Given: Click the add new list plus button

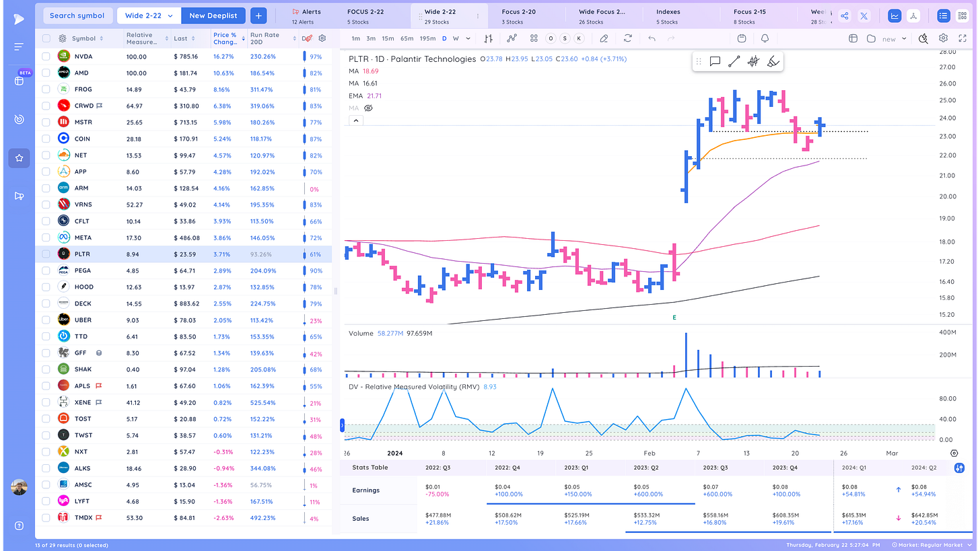Looking at the screenshot, I should [x=258, y=15].
